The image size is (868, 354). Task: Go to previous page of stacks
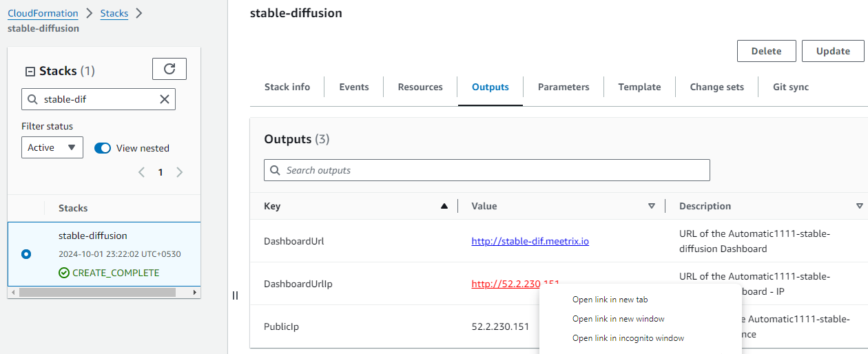click(141, 172)
